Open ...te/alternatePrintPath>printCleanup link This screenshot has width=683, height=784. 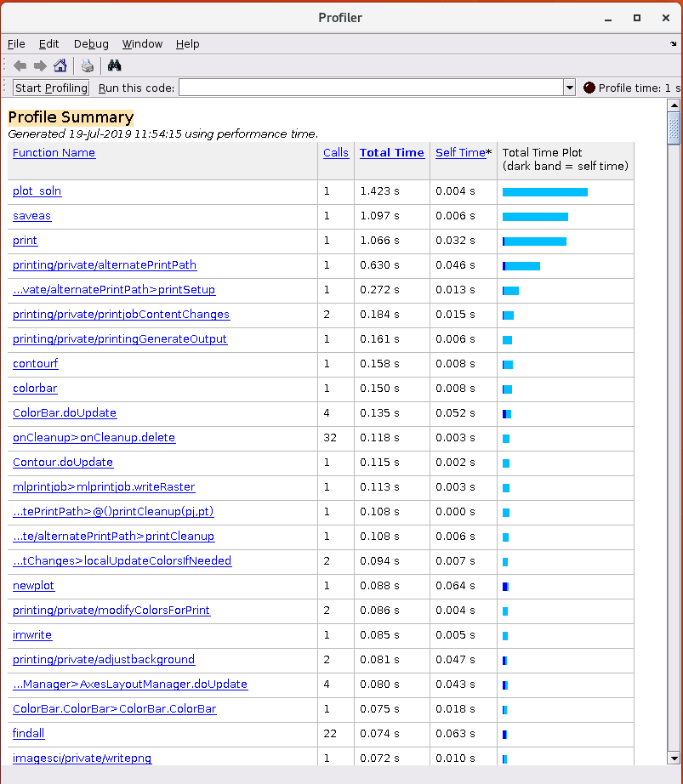[x=113, y=537]
